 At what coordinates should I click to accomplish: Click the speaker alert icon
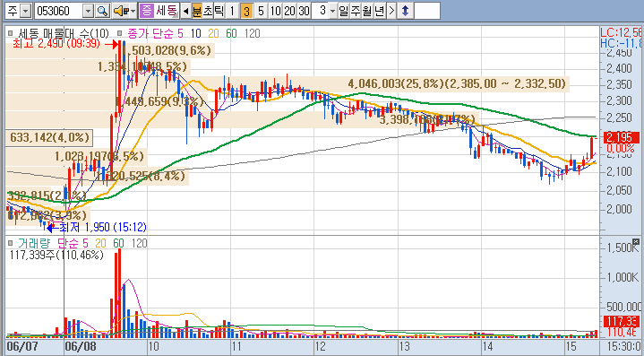click(x=121, y=11)
